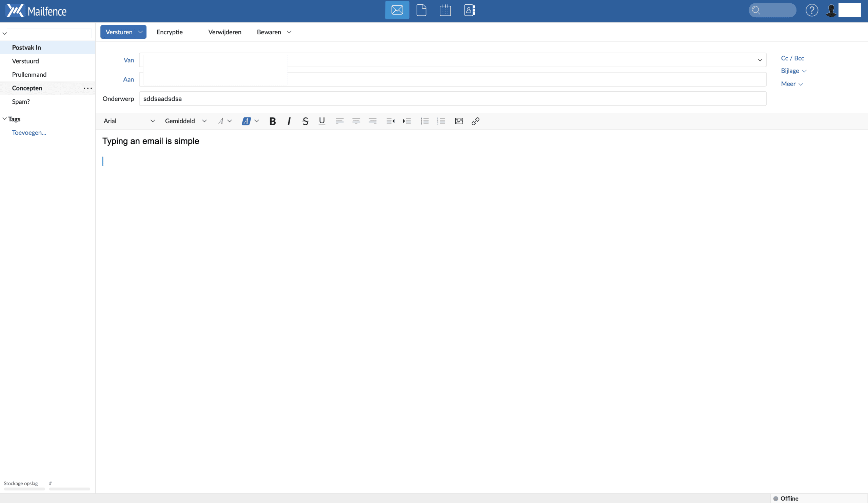Apply a bulleted list to the text
The image size is (868, 503).
(425, 121)
